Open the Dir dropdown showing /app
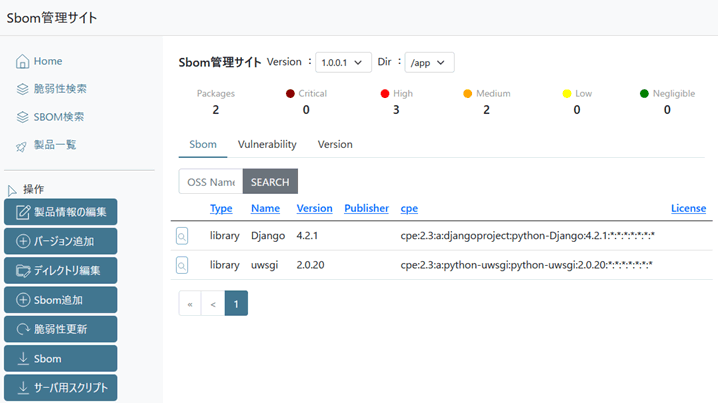Image resolution: width=718 pixels, height=403 pixels. pyautogui.click(x=429, y=62)
